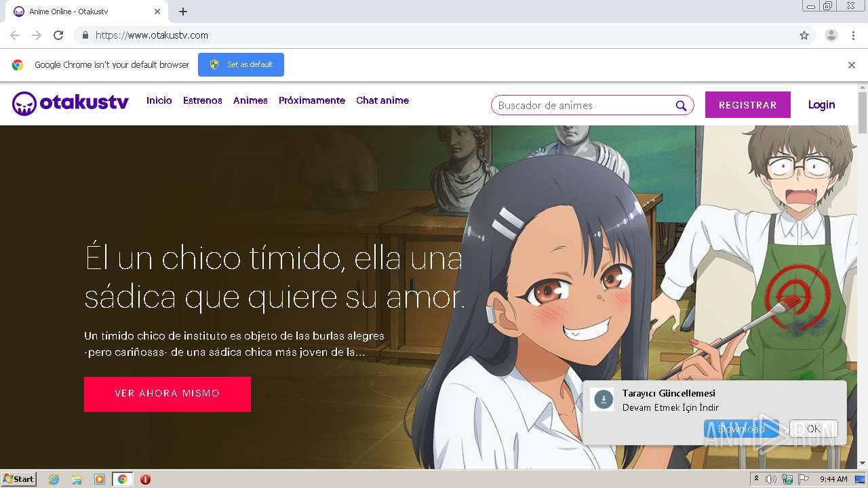Close the Otakustv tab
This screenshot has height=488, width=868.
[x=157, y=12]
